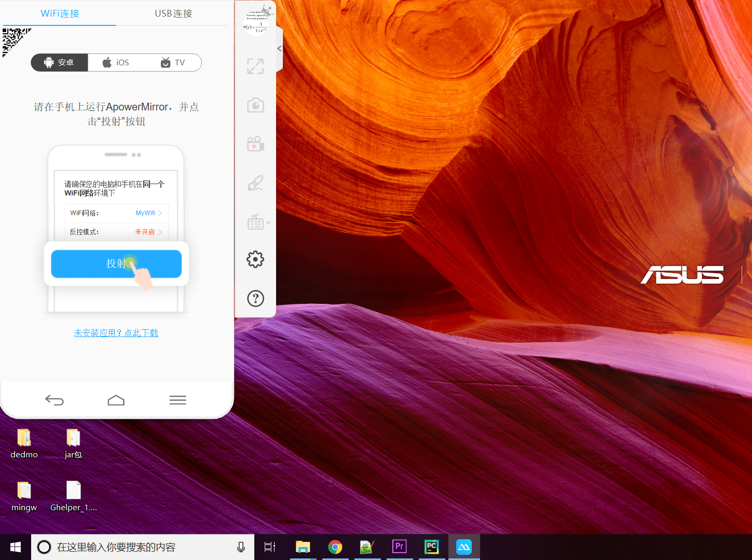Take a screenshot with the camera icon
This screenshot has width=752, height=560.
255,105
